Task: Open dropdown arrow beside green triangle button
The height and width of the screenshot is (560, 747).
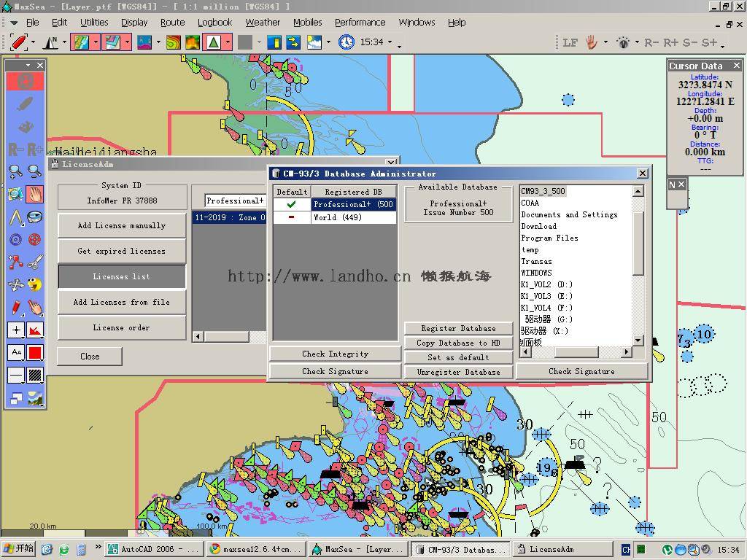Action: (228, 42)
